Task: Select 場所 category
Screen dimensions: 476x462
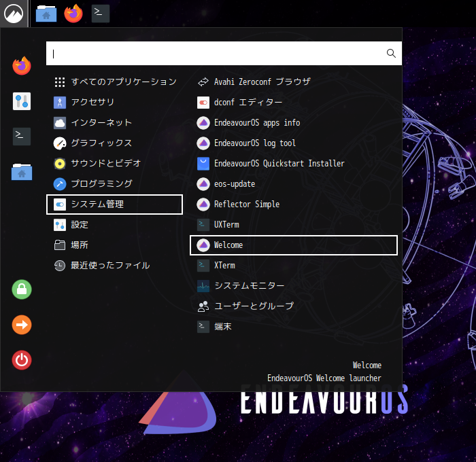Action: (114, 245)
